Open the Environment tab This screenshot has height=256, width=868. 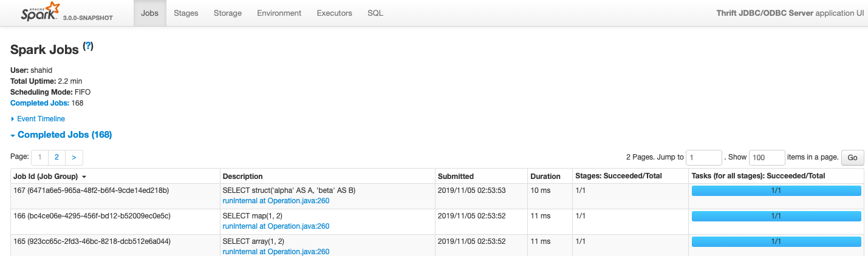click(279, 13)
